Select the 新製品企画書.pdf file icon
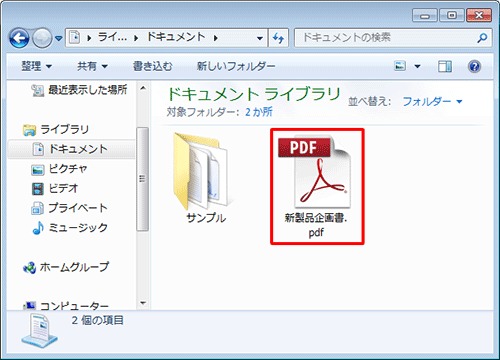Viewport: 500px width, 360px height. 314,173
